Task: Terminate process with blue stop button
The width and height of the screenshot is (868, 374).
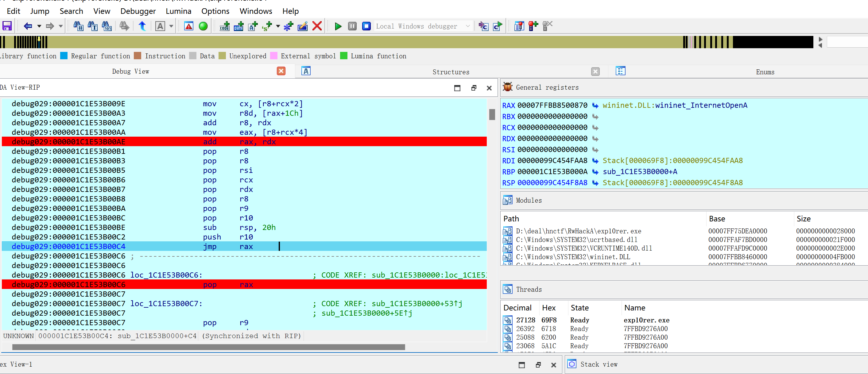Action: [x=366, y=26]
